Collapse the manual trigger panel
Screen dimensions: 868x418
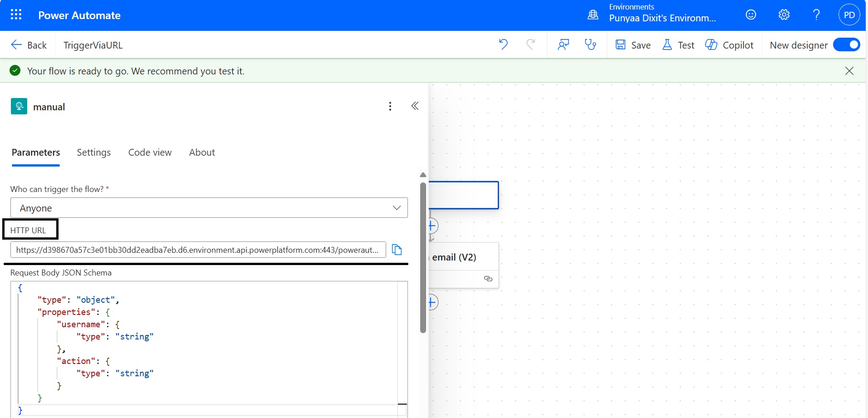click(x=415, y=106)
